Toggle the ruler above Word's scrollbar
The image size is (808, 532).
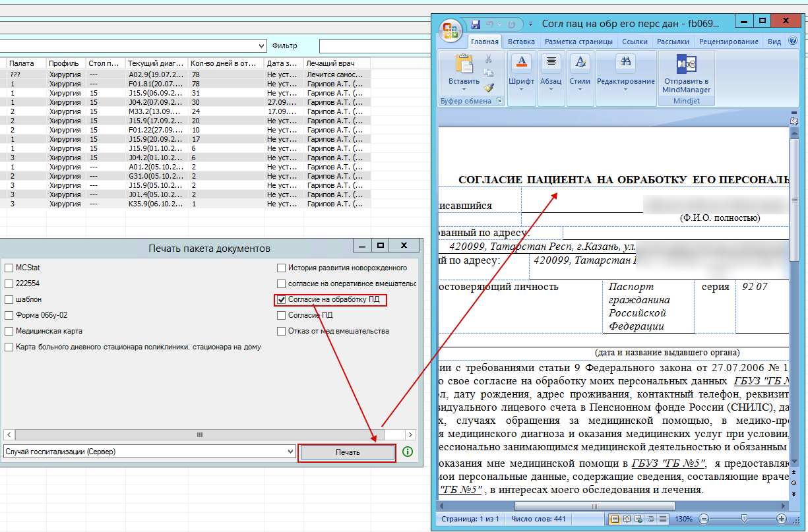[x=794, y=121]
